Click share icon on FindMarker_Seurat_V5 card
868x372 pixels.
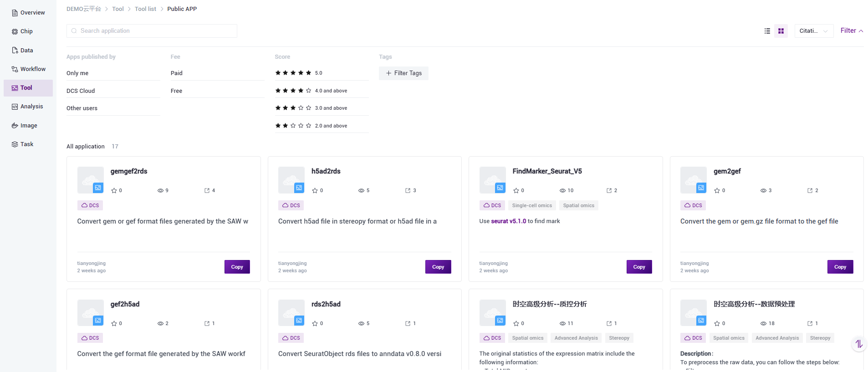[x=609, y=191]
